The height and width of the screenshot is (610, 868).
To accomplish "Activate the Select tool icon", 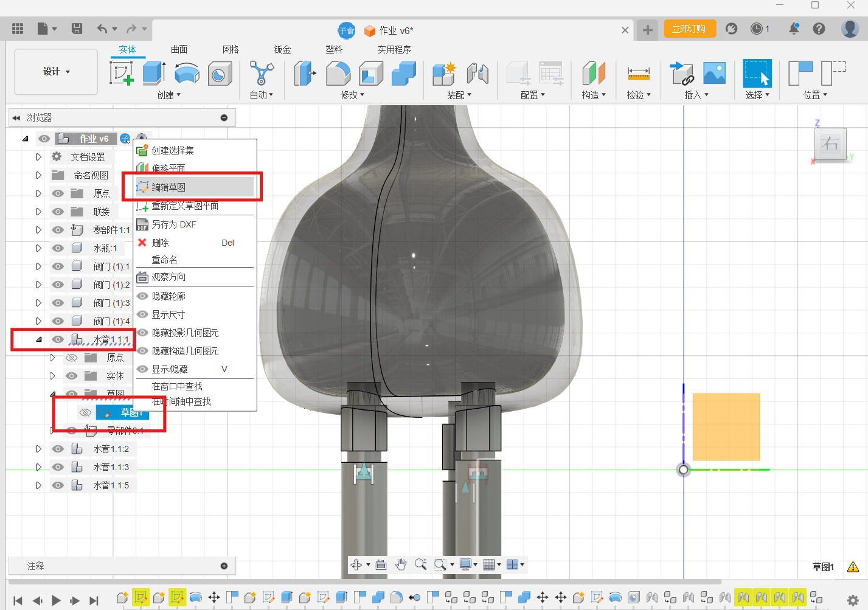I will [x=757, y=74].
